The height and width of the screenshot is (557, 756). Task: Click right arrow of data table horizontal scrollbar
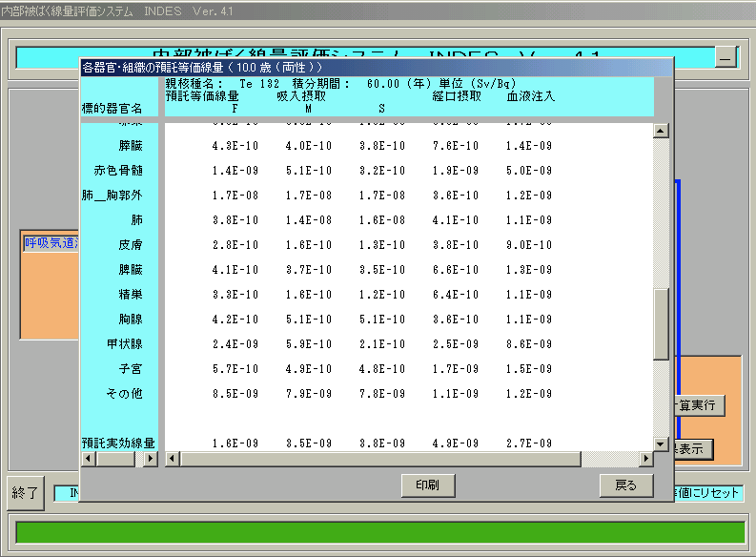pyautogui.click(x=645, y=460)
